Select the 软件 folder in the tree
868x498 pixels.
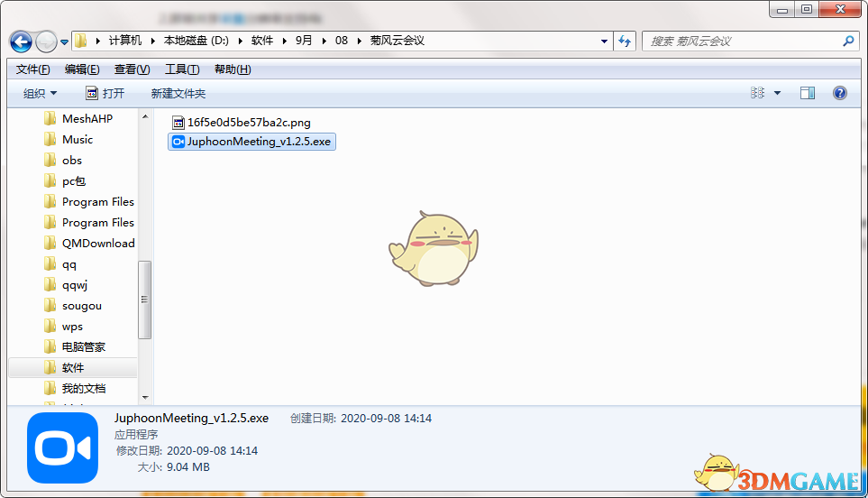73,367
